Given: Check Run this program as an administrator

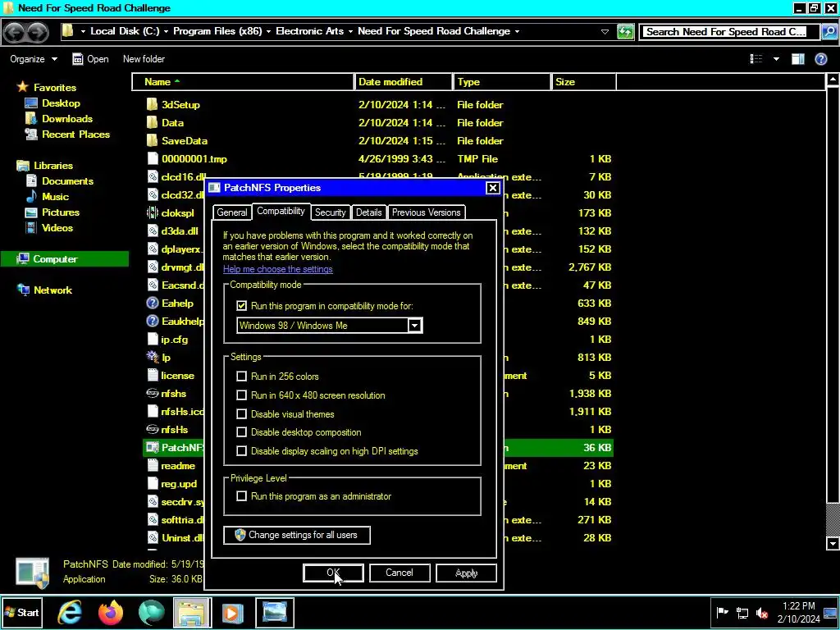Looking at the screenshot, I should point(242,496).
